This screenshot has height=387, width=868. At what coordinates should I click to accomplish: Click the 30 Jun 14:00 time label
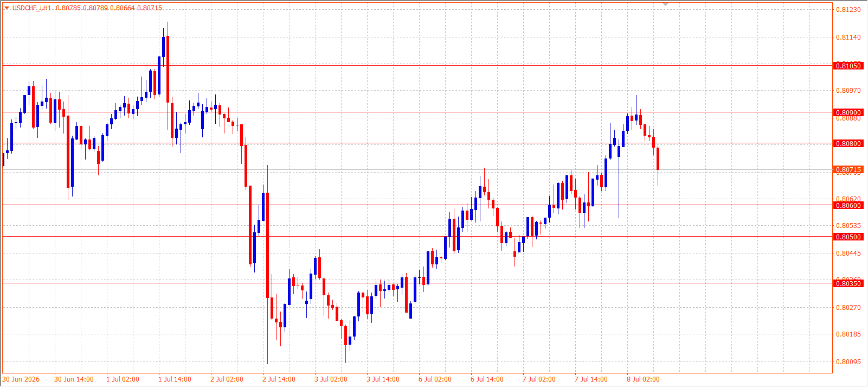tap(74, 379)
